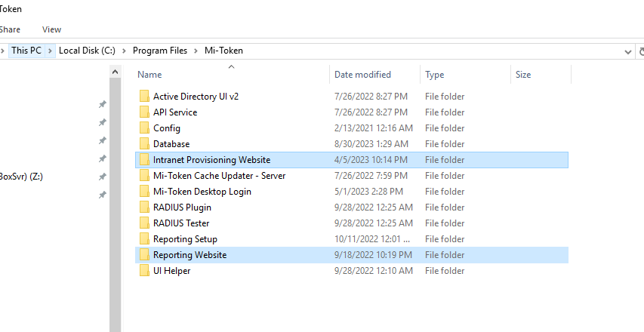Click the Reporting Setup folder name

(x=185, y=239)
